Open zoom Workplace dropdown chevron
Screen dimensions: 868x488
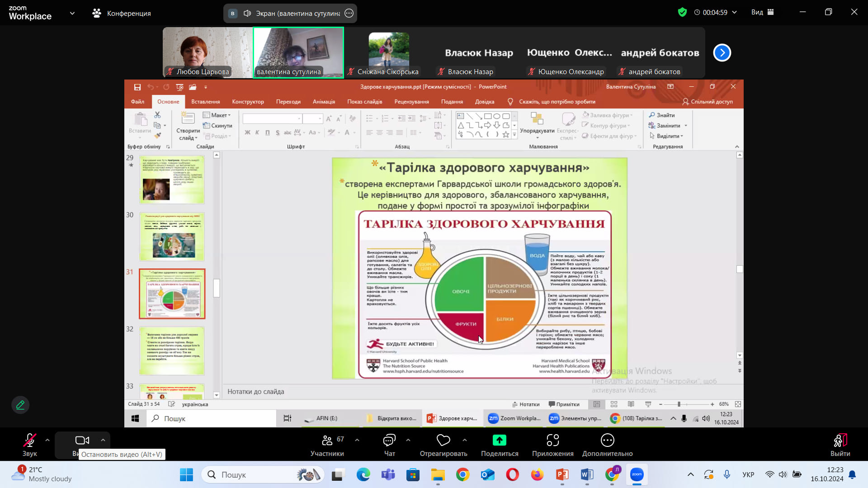(x=72, y=13)
